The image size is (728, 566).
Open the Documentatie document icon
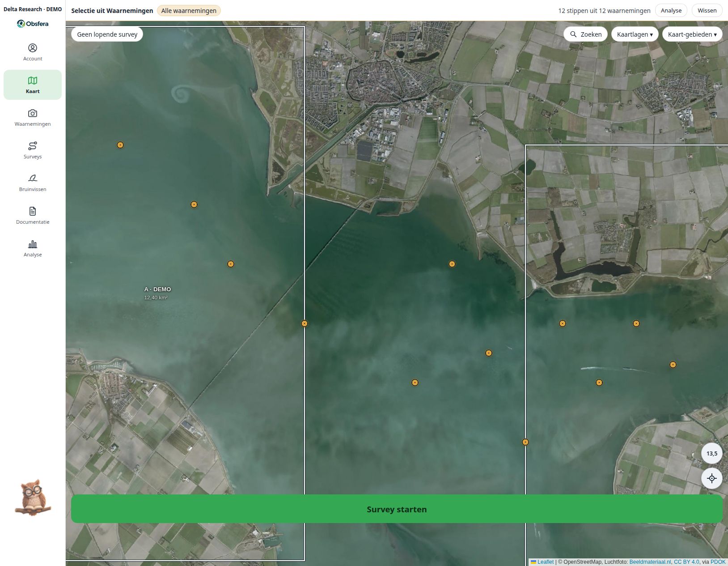click(33, 211)
